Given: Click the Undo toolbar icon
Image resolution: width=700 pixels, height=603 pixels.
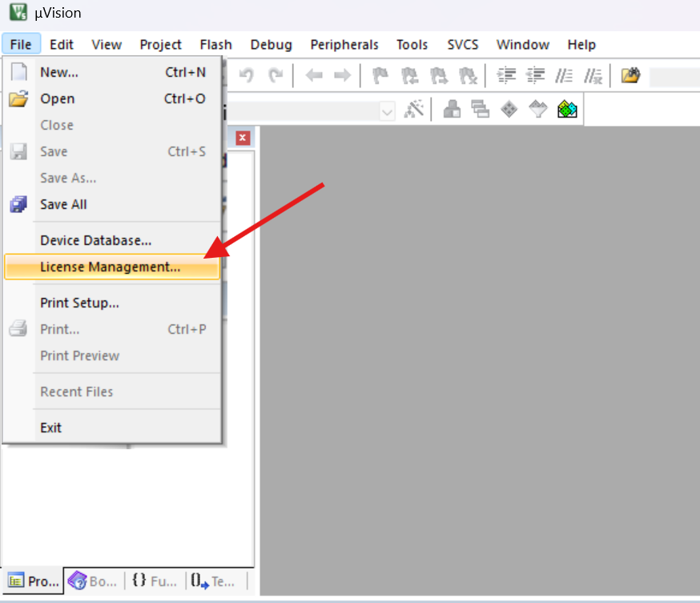Looking at the screenshot, I should (246, 75).
